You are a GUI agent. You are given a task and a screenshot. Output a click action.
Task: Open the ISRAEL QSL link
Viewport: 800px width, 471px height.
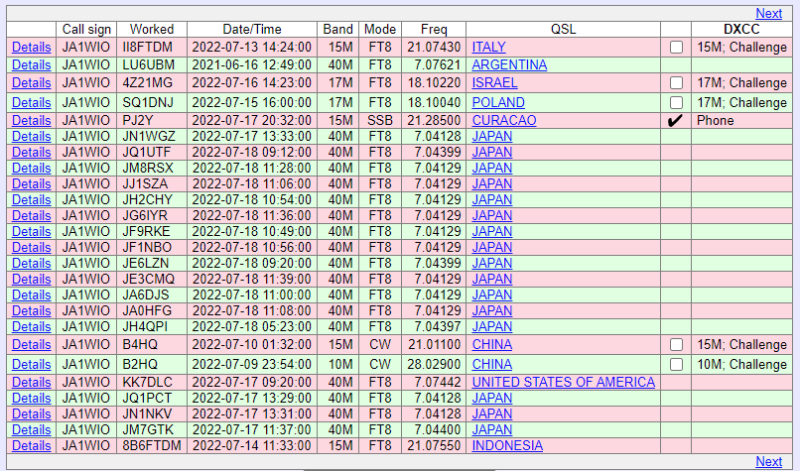point(494,83)
